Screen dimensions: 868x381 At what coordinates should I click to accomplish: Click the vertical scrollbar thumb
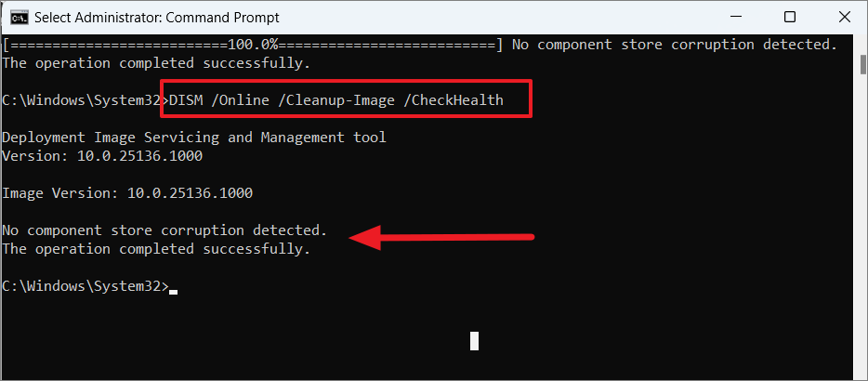coord(863,64)
